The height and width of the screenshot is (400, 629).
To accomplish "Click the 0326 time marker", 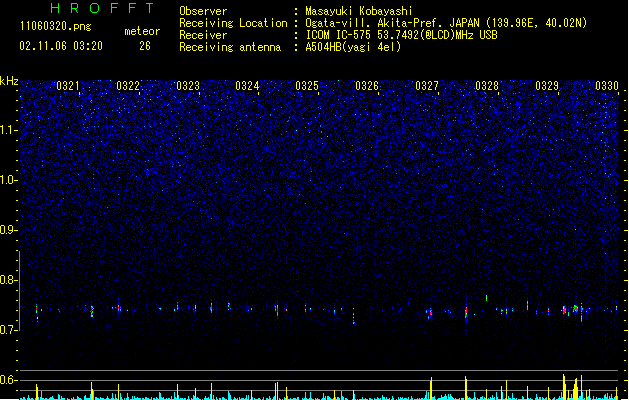I will pyautogui.click(x=367, y=86).
